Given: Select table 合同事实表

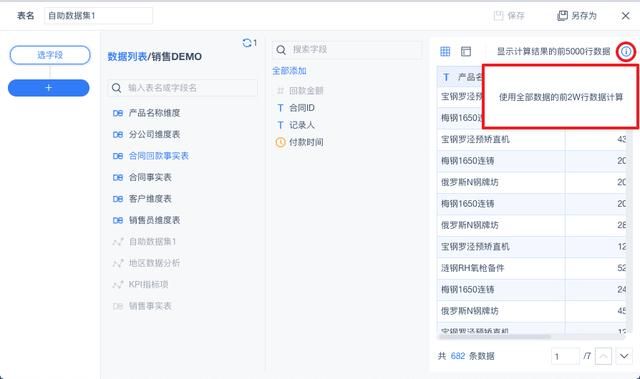Looking at the screenshot, I should (x=150, y=177).
